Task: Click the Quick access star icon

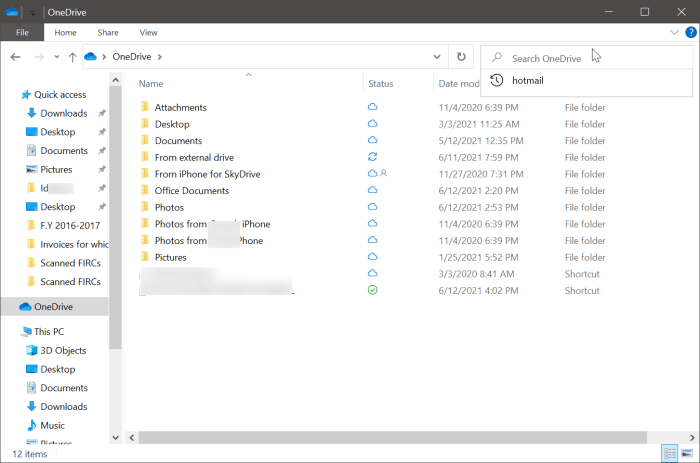Action: tap(26, 95)
